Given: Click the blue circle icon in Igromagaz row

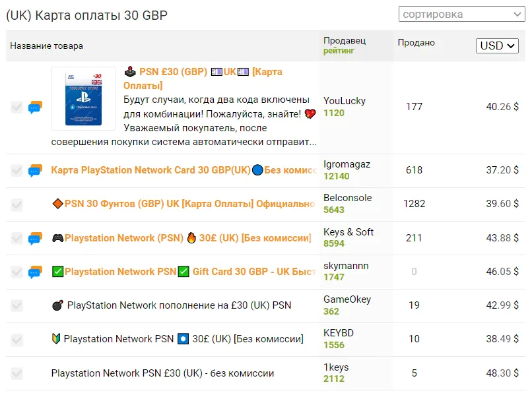Looking at the screenshot, I should pos(258,170).
